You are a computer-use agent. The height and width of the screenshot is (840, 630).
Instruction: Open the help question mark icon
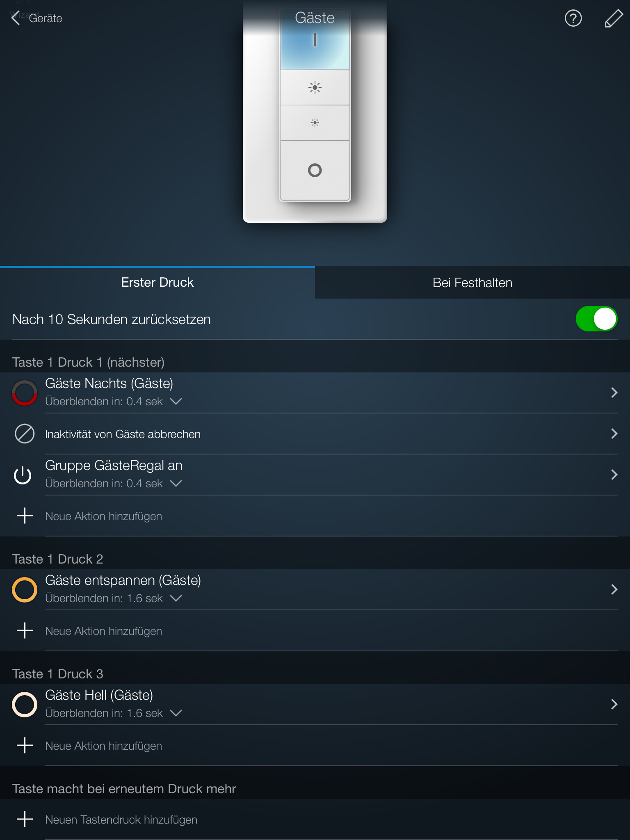573,18
